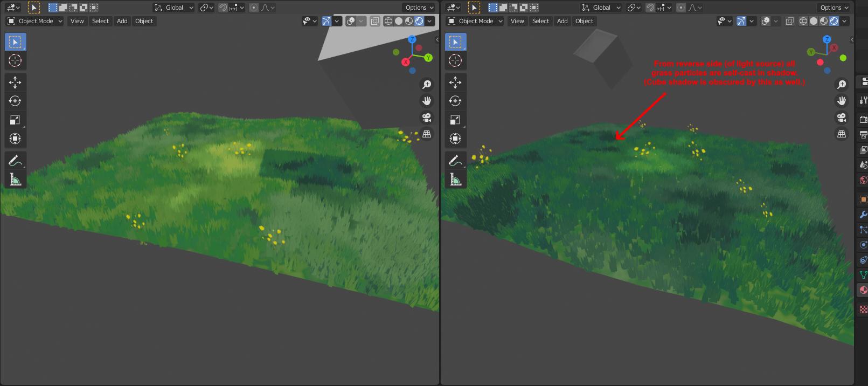Open Material properties tab in sidebar
This screenshot has height=386, width=868.
(863, 290)
